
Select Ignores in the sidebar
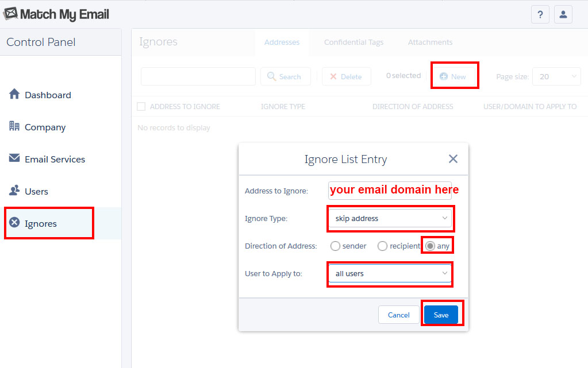point(40,224)
